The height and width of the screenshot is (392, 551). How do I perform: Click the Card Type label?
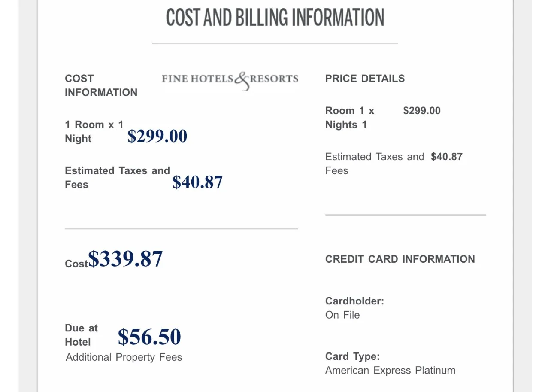(x=353, y=356)
